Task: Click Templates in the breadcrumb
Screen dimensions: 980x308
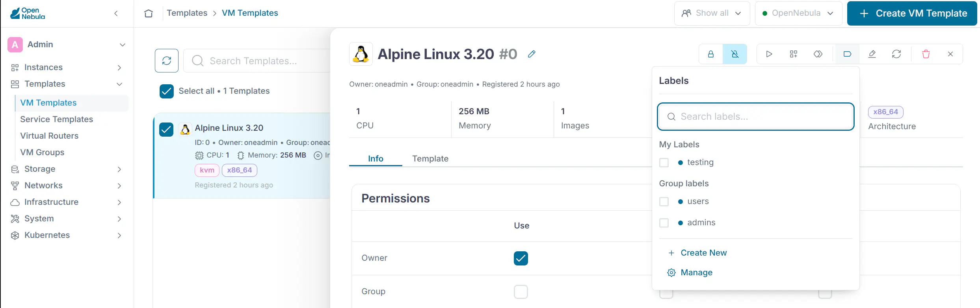Action: (x=187, y=13)
